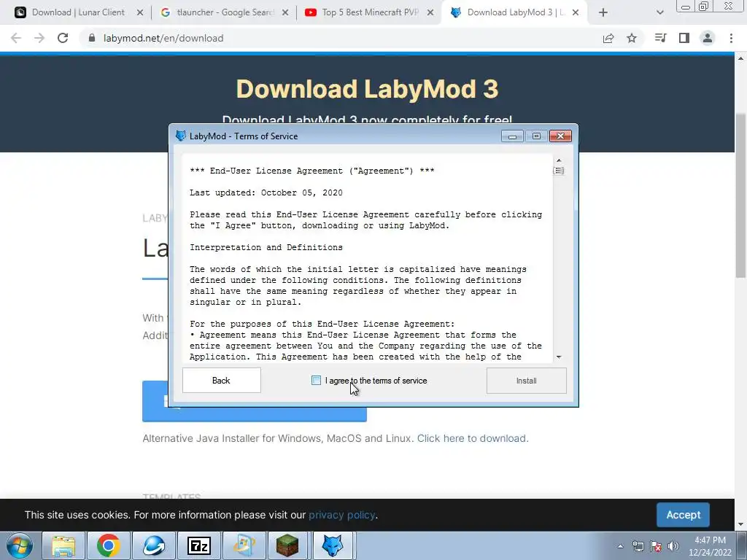The width and height of the screenshot is (747, 560).
Task: Open the privacy policy link
Action: point(341,515)
